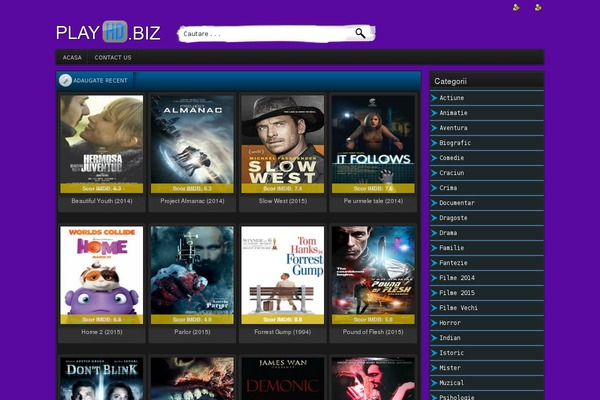Click the arrow icon beside Dragoste

434,218
